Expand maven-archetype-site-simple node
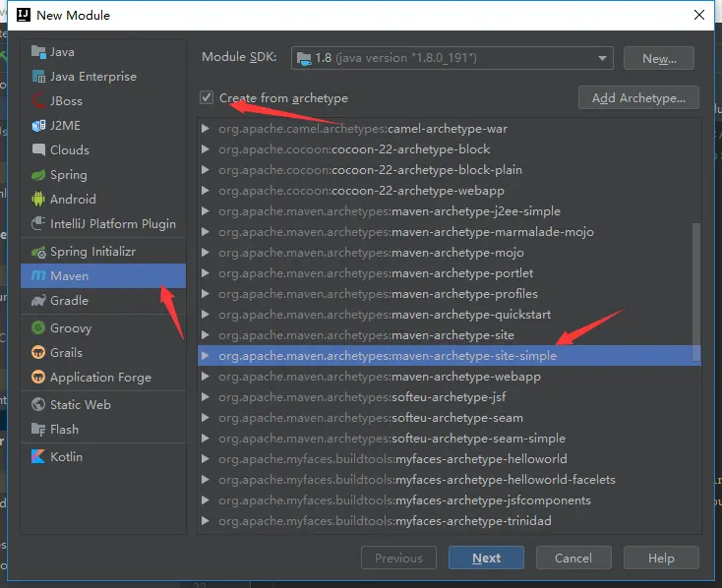 coord(206,356)
